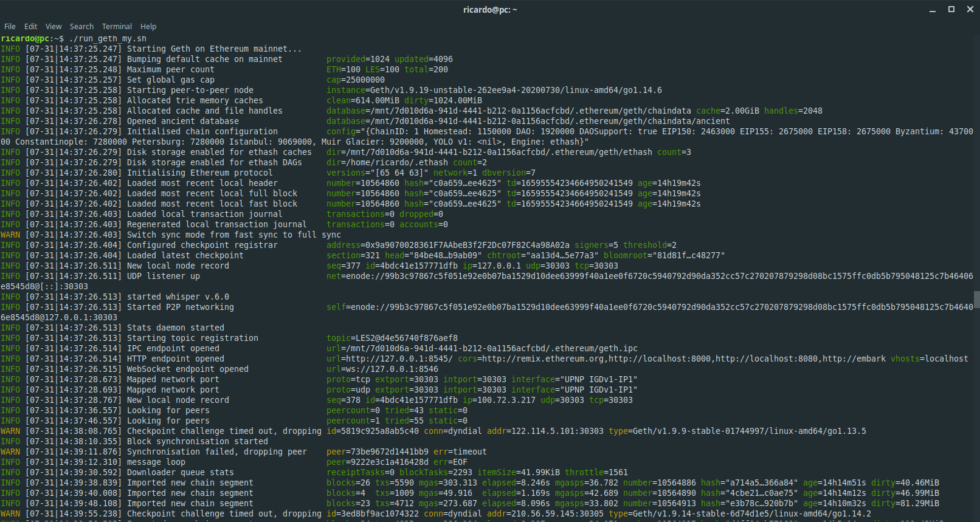Click 'Downloader queue stats' message
The image size is (980, 522).
click(181, 472)
